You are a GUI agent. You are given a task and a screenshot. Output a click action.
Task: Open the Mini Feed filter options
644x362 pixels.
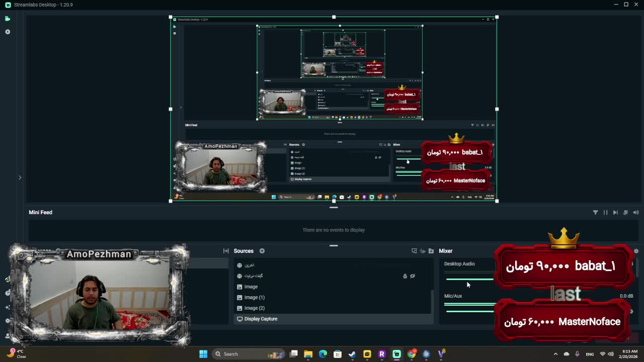[595, 213]
